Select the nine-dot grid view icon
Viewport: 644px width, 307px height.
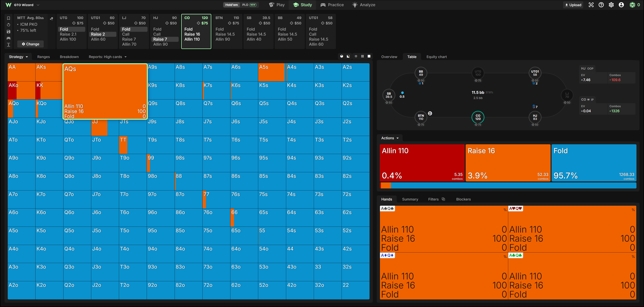363,56
